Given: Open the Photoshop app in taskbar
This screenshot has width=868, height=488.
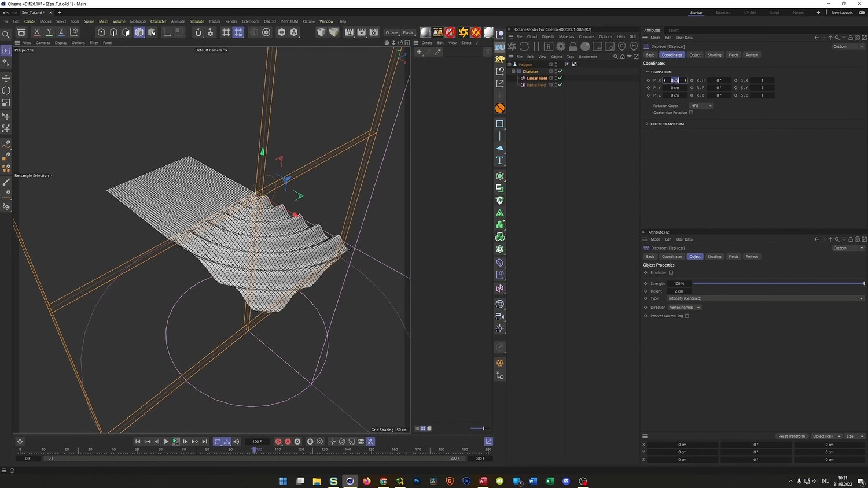Looking at the screenshot, I should [x=417, y=481].
